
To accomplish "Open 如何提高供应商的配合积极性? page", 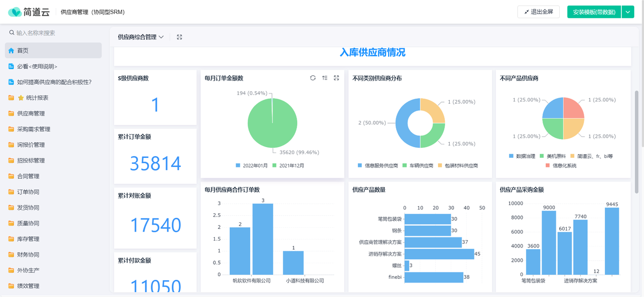I will [x=54, y=82].
